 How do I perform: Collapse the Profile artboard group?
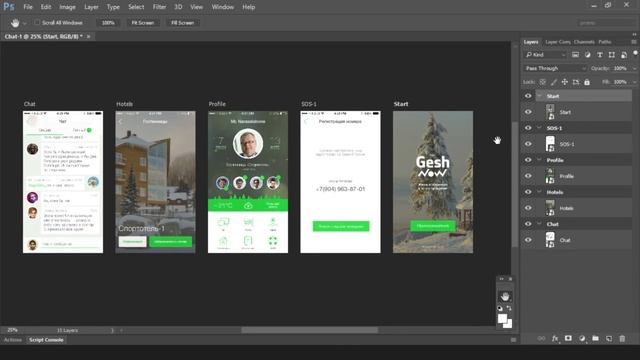point(540,160)
